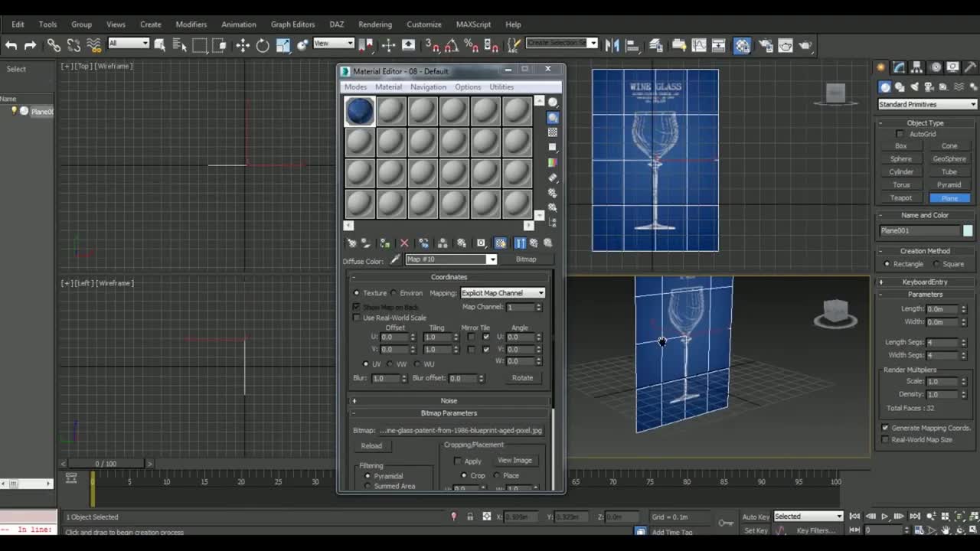
Task: Click Get Material icon in Material Editor
Action: click(x=351, y=243)
